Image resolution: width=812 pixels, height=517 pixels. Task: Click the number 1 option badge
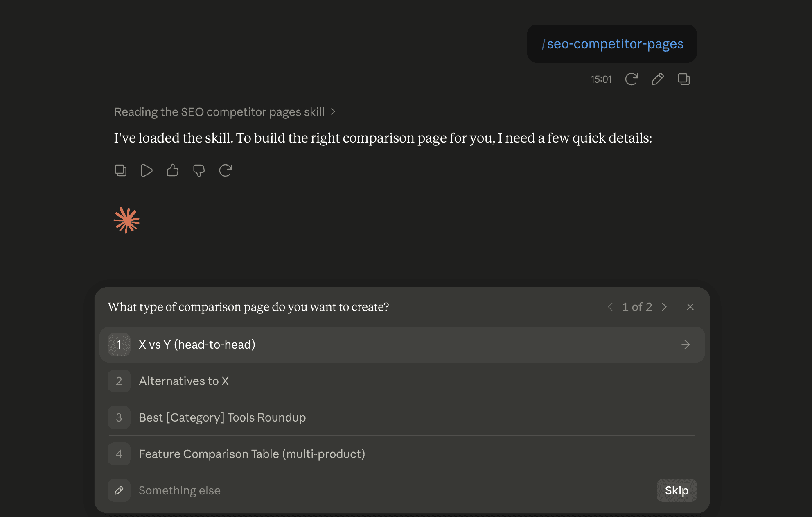click(x=119, y=345)
